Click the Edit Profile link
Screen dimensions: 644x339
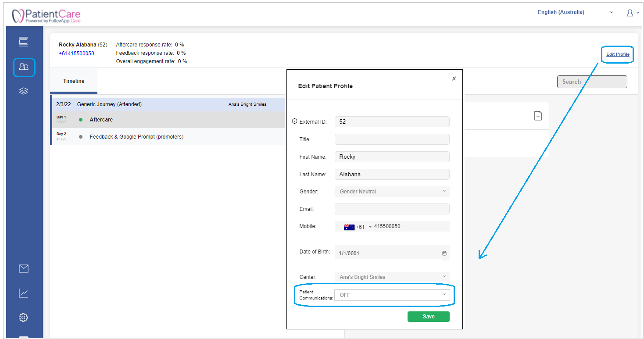click(618, 54)
